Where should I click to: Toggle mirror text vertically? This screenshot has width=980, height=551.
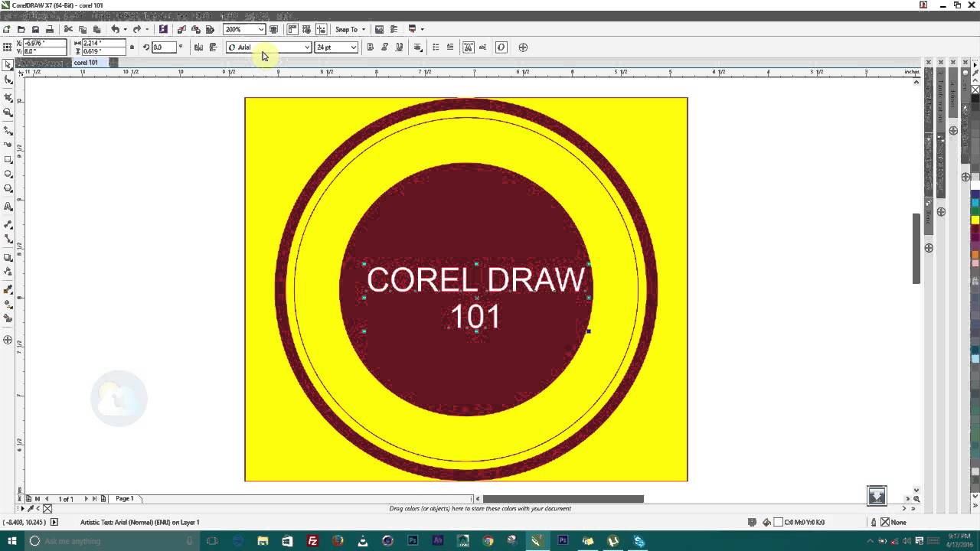pyautogui.click(x=213, y=47)
